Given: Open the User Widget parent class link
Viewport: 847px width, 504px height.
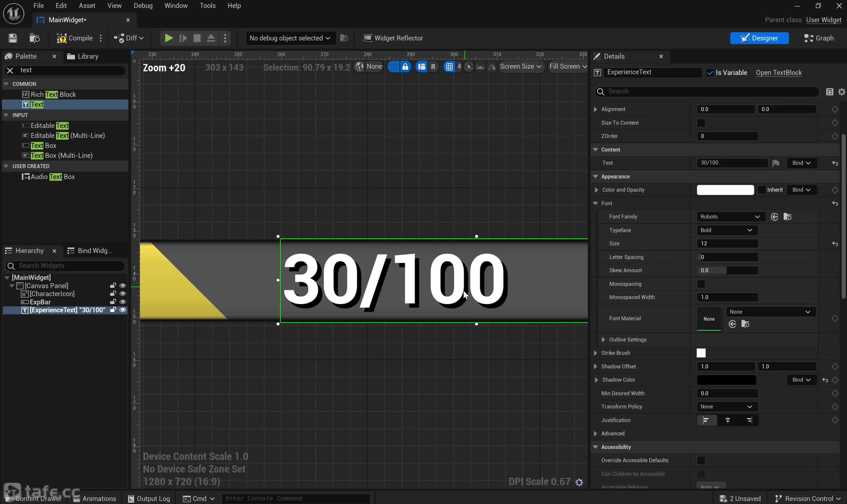Looking at the screenshot, I should point(824,20).
